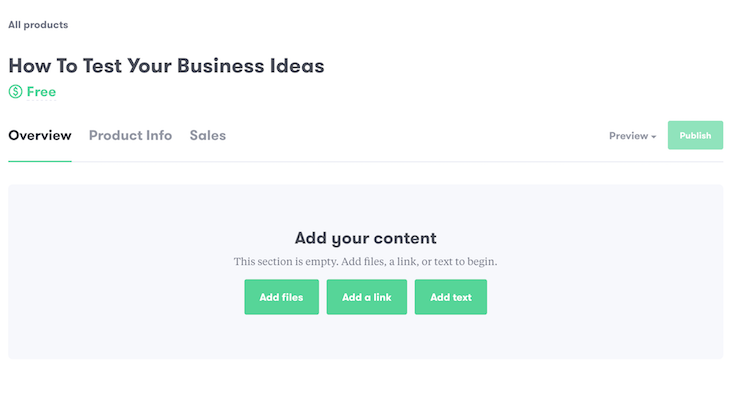
Task: Click the Add files button
Action: pos(281,297)
